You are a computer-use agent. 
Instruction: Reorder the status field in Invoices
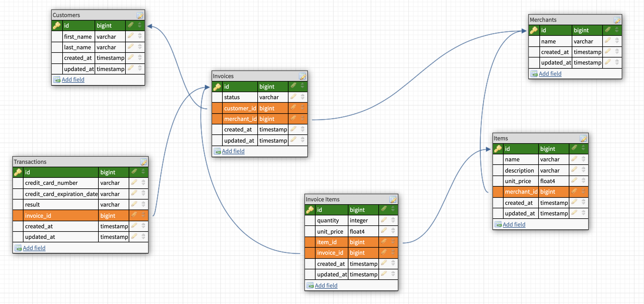tap(303, 97)
